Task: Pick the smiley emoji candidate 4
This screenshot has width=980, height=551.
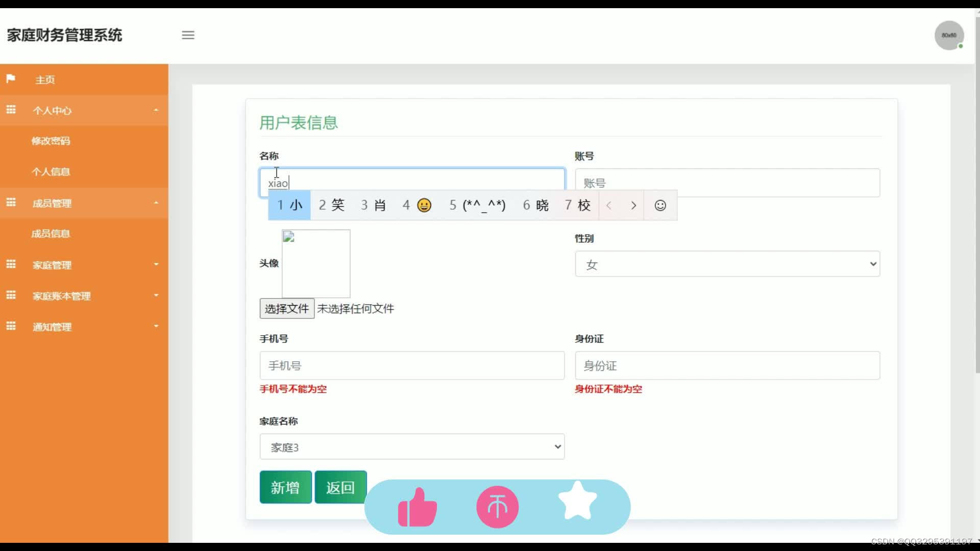Action: 417,206
